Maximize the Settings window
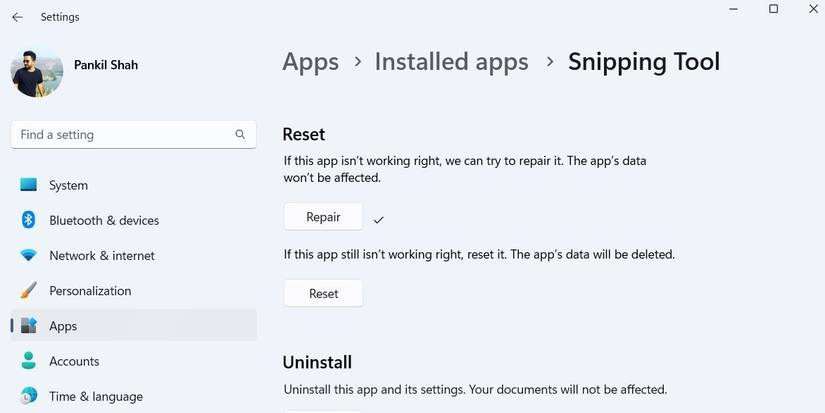Viewport: 825px width, 413px height. point(773,9)
